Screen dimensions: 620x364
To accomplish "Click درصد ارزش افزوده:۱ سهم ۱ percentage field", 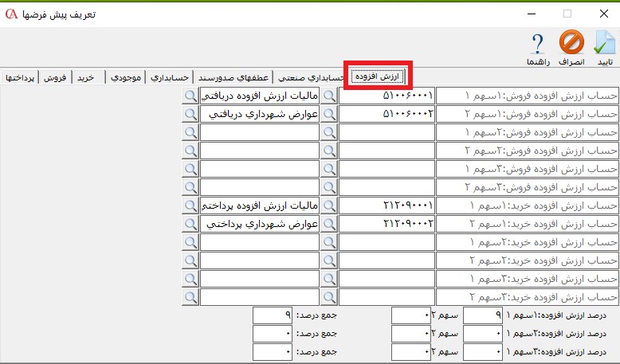I will coord(483,315).
